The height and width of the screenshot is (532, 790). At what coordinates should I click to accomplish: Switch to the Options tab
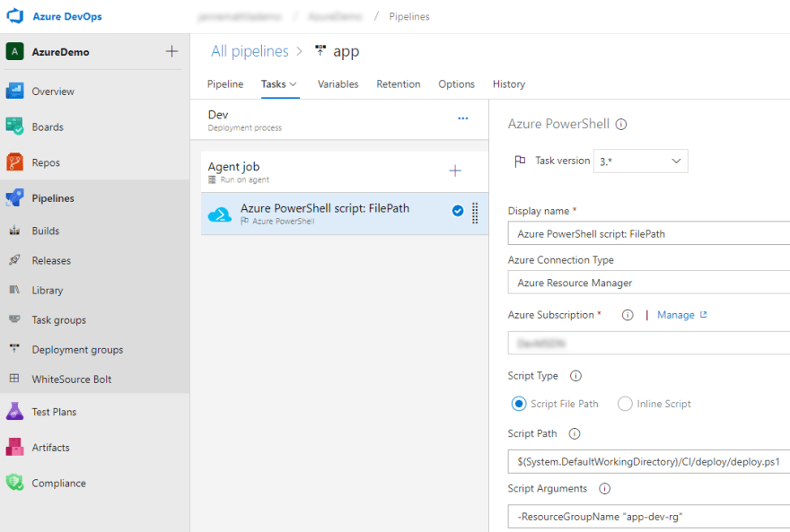(x=456, y=84)
